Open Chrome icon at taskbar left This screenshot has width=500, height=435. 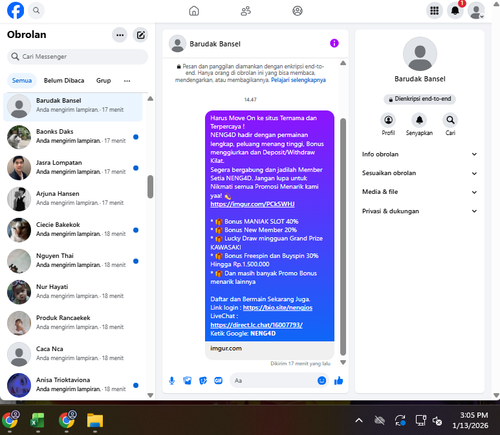[10, 420]
